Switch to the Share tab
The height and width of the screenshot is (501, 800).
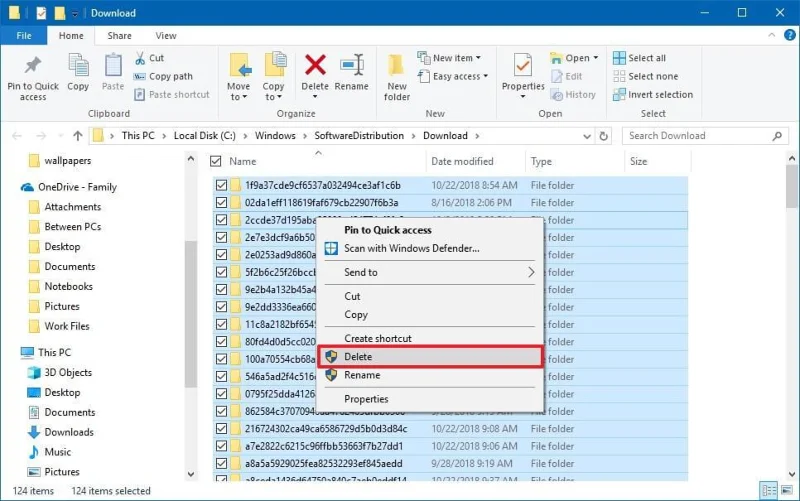pyautogui.click(x=119, y=35)
